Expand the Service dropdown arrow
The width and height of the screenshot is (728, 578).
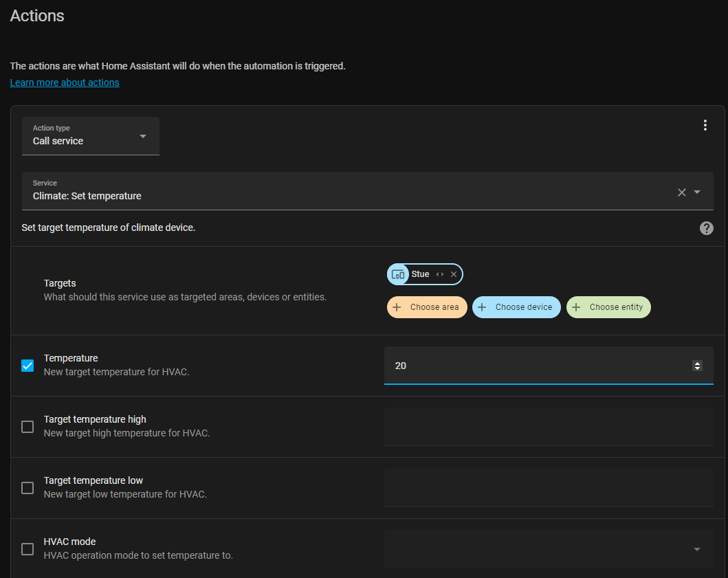(697, 192)
